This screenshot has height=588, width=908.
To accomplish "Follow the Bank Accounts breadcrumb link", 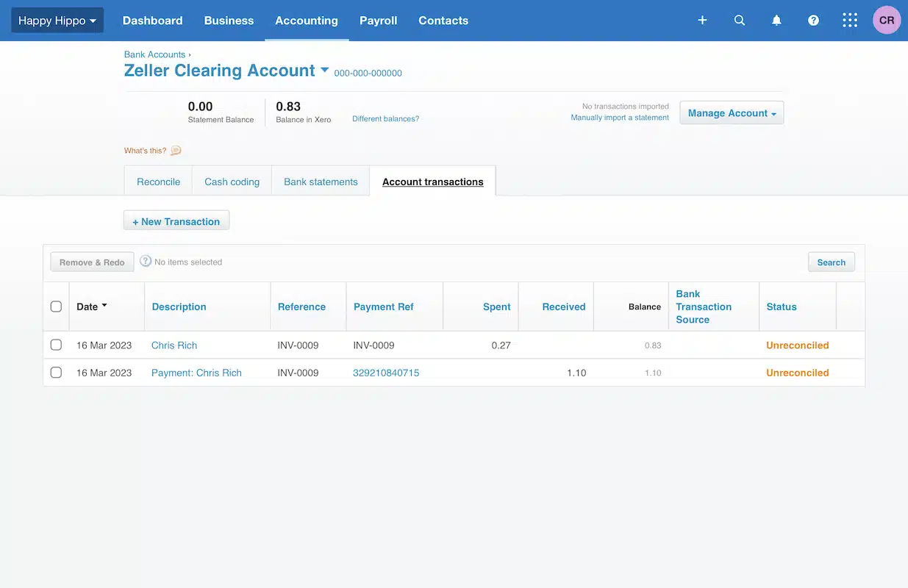I will pyautogui.click(x=155, y=54).
